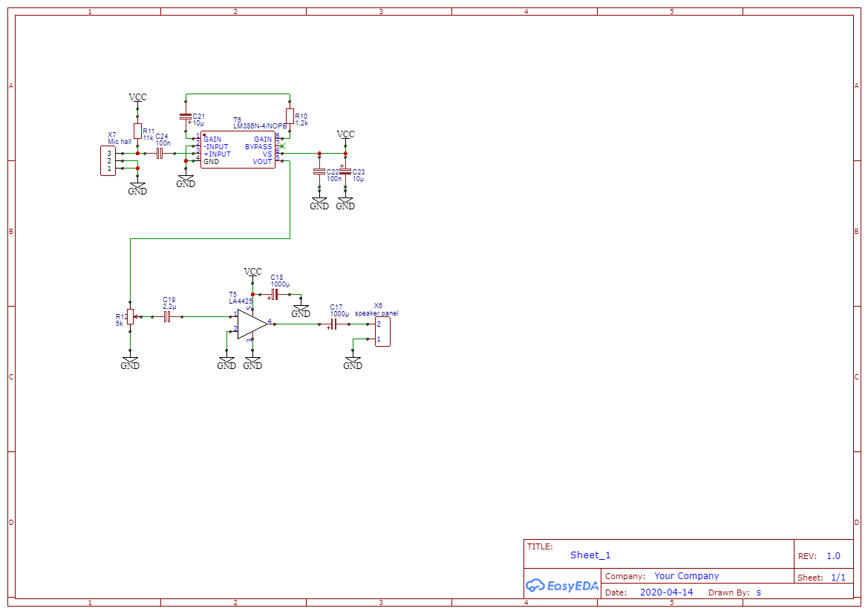Click the 'speaker panel' label text
This screenshot has width=868, height=614.
click(376, 313)
